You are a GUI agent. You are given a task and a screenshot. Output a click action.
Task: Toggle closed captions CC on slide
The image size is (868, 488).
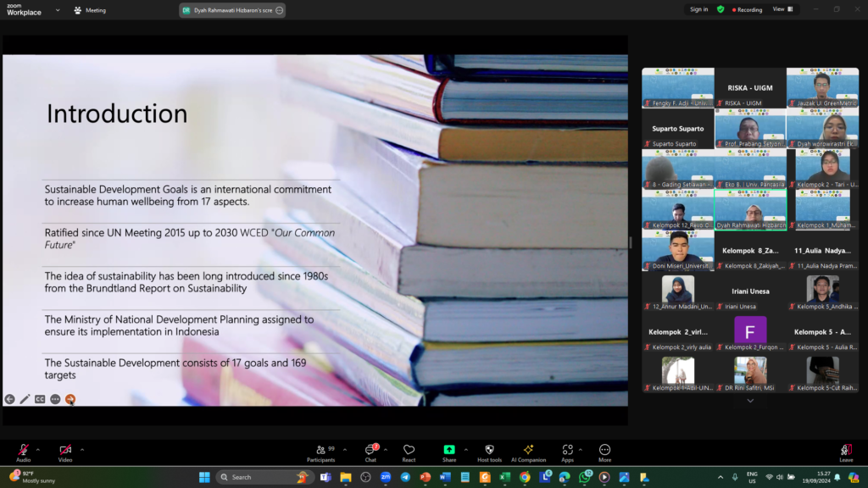pos(40,399)
